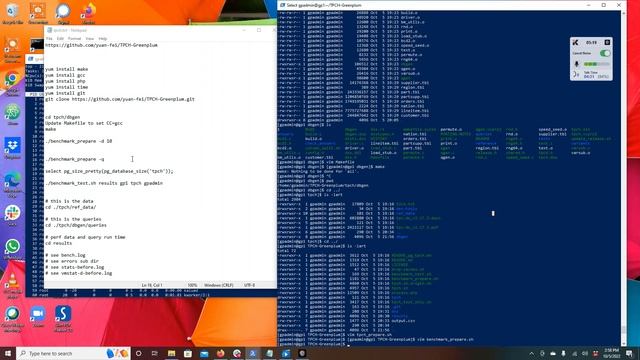Open Microsoft Store from the taskbar

(188, 353)
